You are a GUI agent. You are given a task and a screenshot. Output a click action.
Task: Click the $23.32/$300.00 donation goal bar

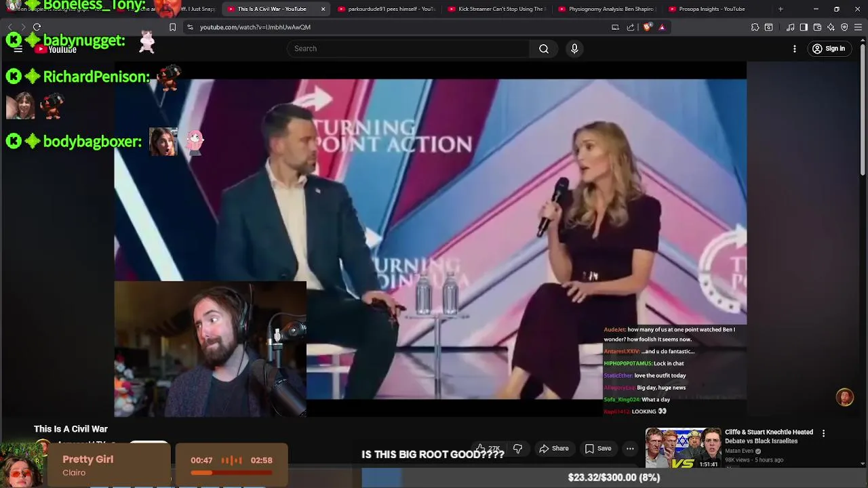(x=614, y=478)
